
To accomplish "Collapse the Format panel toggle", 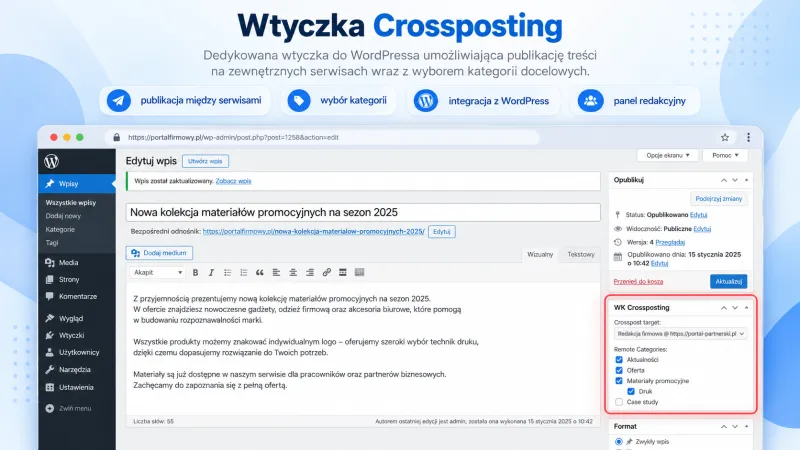I will (x=746, y=427).
